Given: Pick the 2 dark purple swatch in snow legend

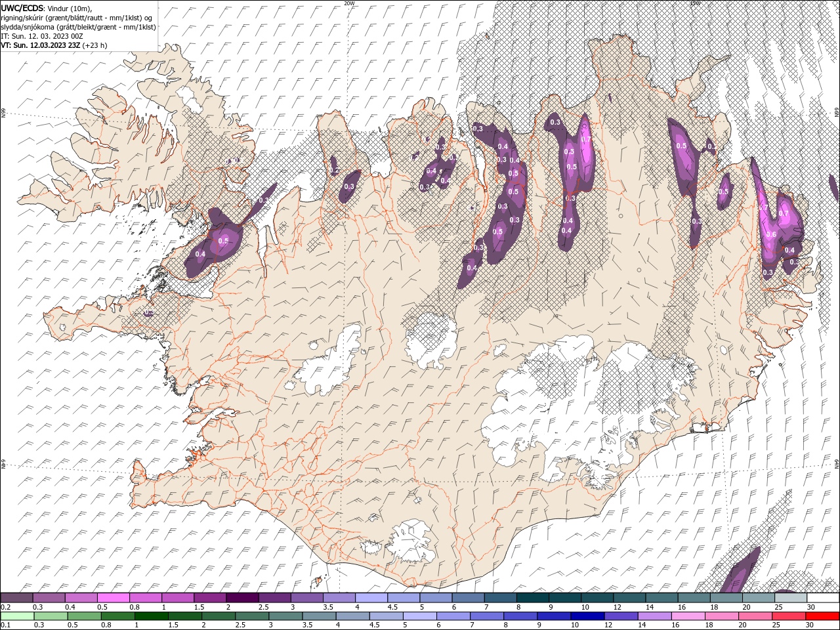Looking at the screenshot, I should (242, 597).
